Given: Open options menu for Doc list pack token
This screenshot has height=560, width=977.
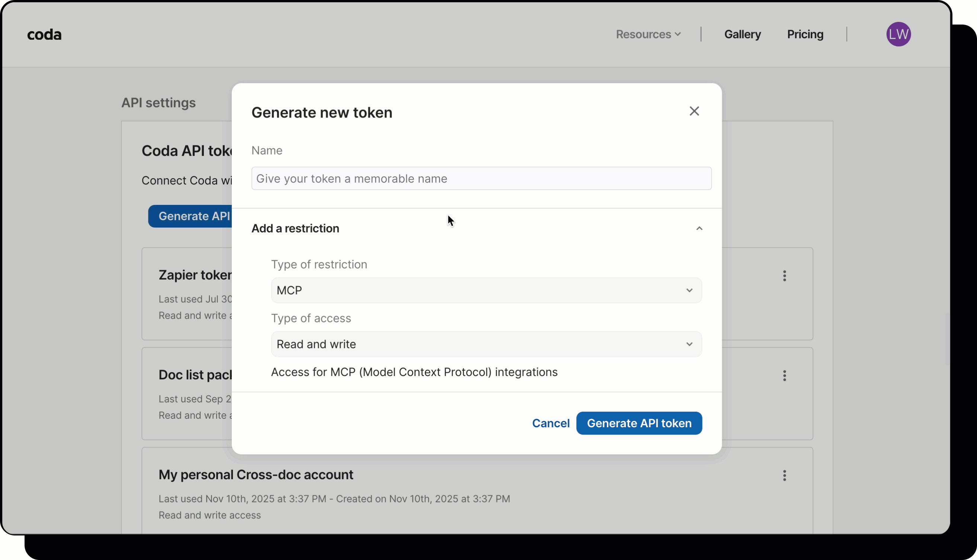Looking at the screenshot, I should [x=785, y=376].
